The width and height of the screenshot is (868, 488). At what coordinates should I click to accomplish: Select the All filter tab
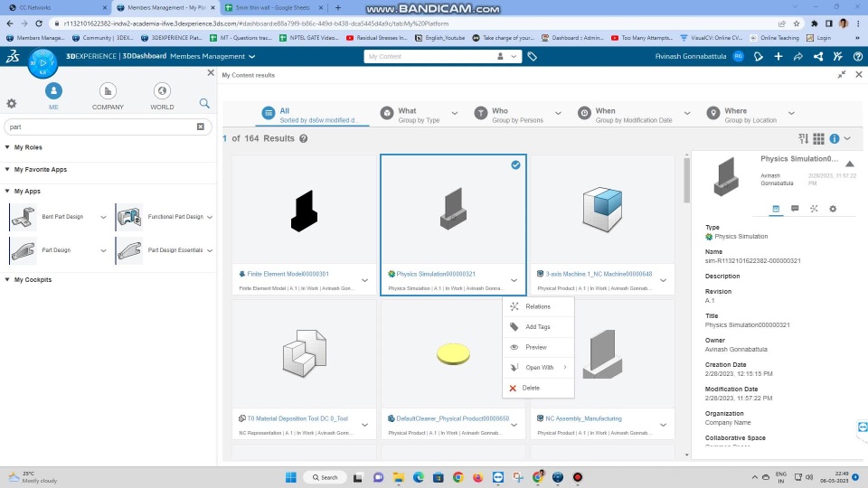(312, 115)
